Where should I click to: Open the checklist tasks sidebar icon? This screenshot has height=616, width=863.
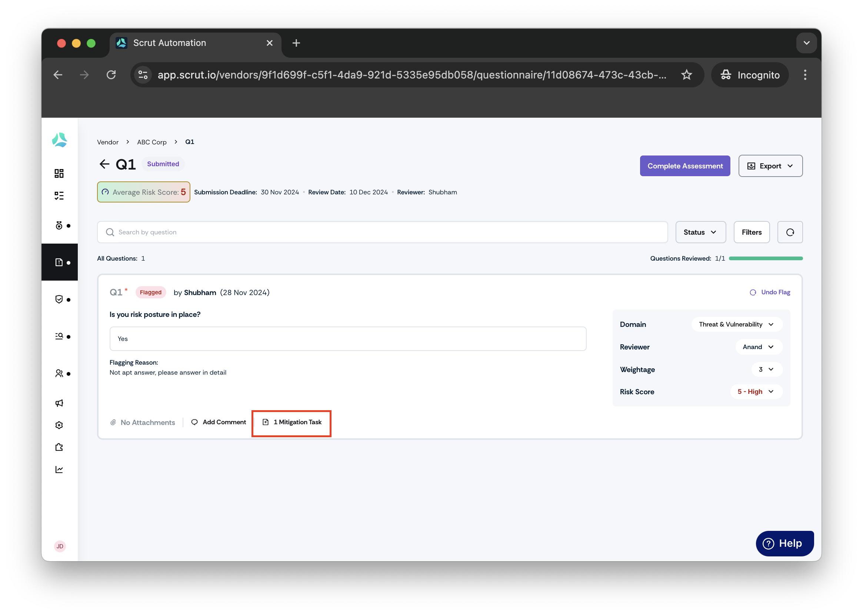(59, 196)
